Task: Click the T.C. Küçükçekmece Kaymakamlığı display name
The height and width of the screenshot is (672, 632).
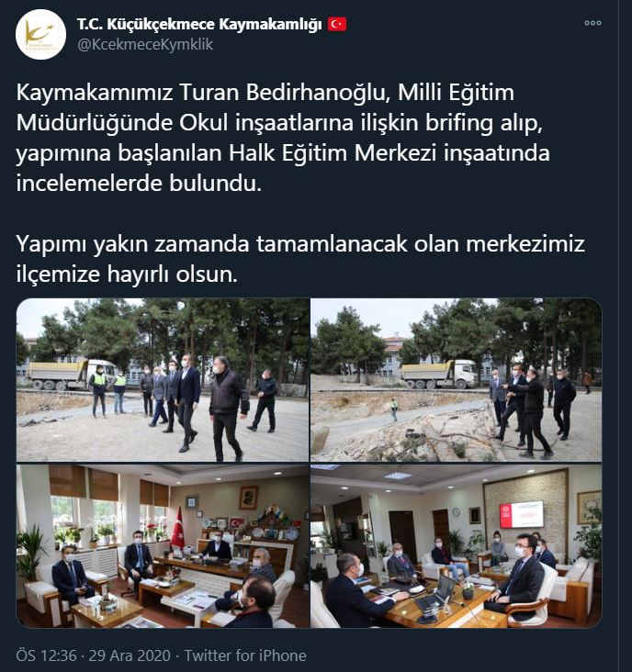Action: [199, 25]
